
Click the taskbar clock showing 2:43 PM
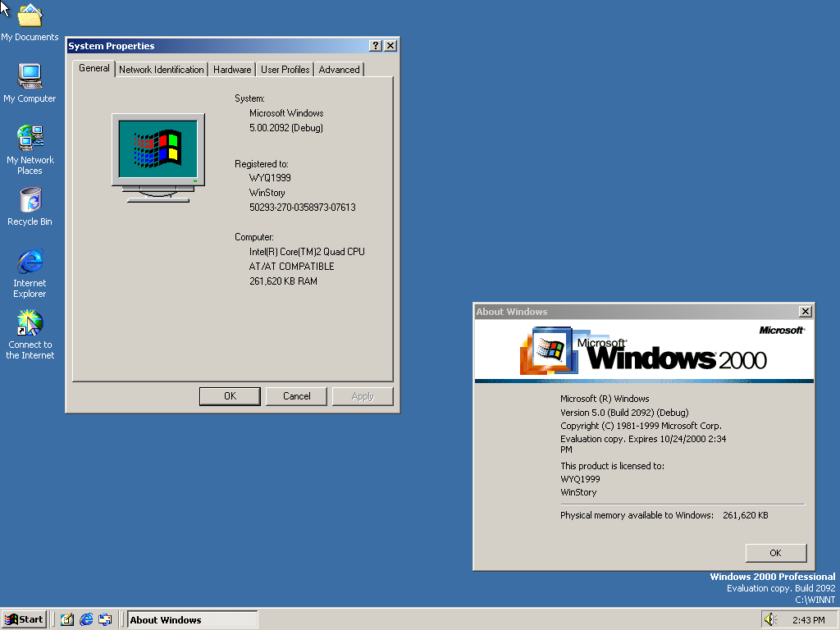(808, 620)
